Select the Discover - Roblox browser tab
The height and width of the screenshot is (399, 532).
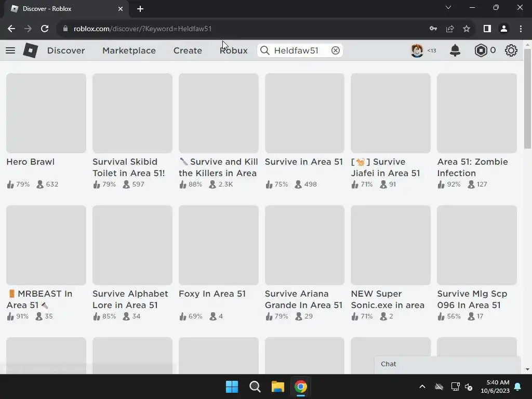click(66, 9)
